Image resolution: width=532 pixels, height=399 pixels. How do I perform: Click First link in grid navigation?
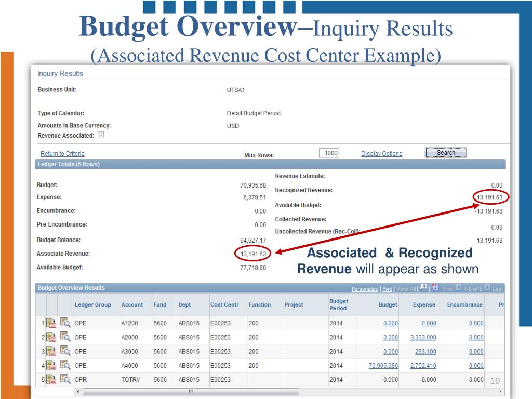click(448, 289)
